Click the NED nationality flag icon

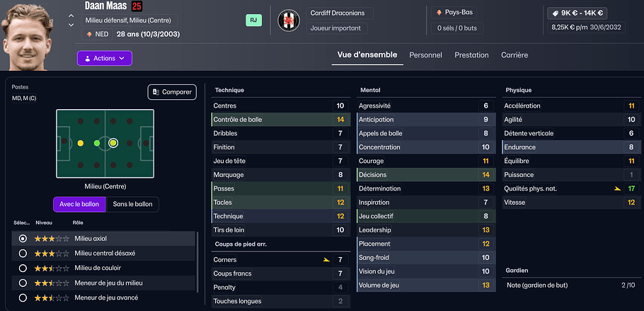(90, 34)
